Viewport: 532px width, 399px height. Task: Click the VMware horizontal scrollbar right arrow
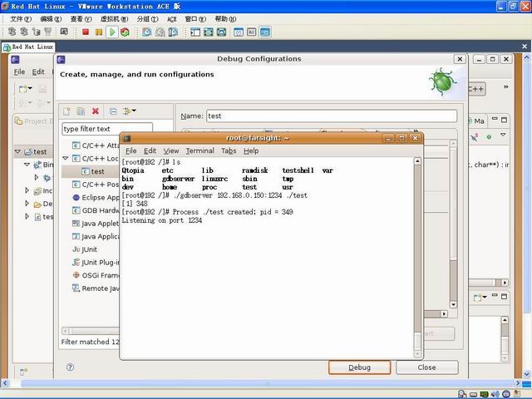[x=518, y=383]
